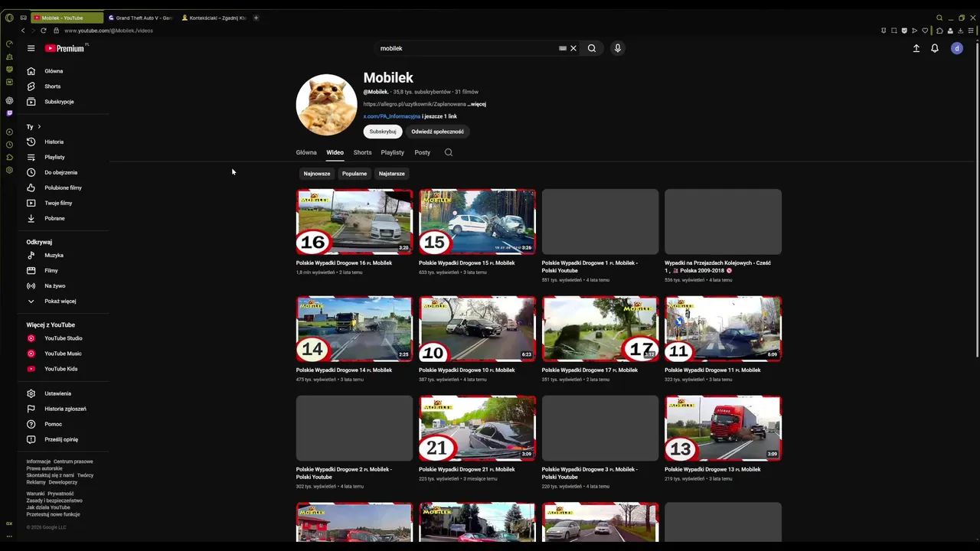This screenshot has height=551, width=980.
Task: Open the channel Główna tab
Action: (306, 152)
